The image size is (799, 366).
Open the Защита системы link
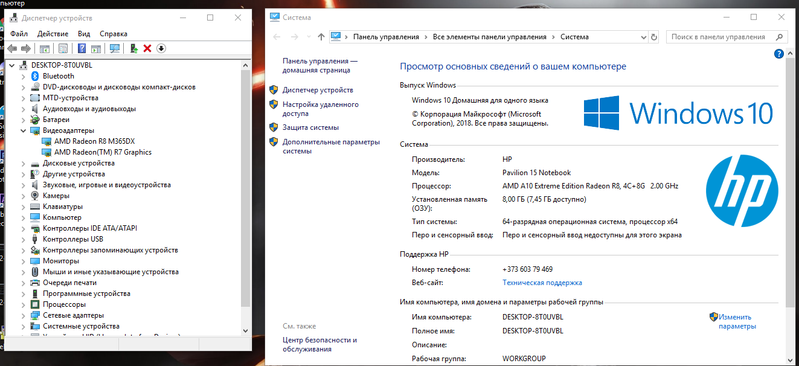click(310, 127)
